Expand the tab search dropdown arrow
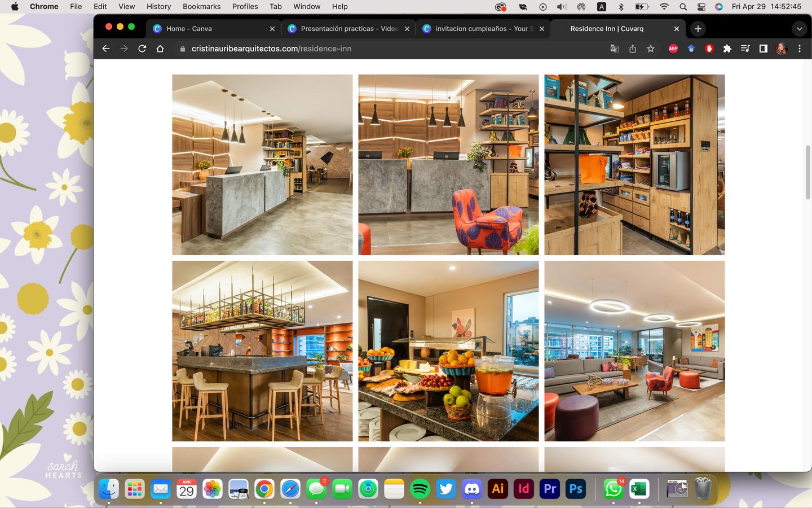 click(x=799, y=29)
